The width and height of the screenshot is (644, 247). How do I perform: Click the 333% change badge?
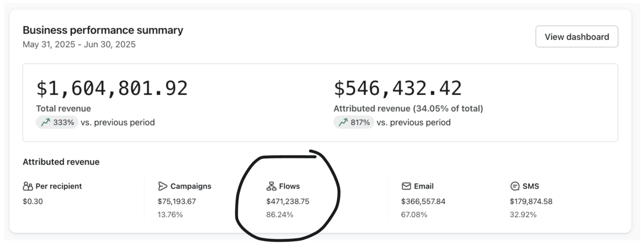pos(57,123)
